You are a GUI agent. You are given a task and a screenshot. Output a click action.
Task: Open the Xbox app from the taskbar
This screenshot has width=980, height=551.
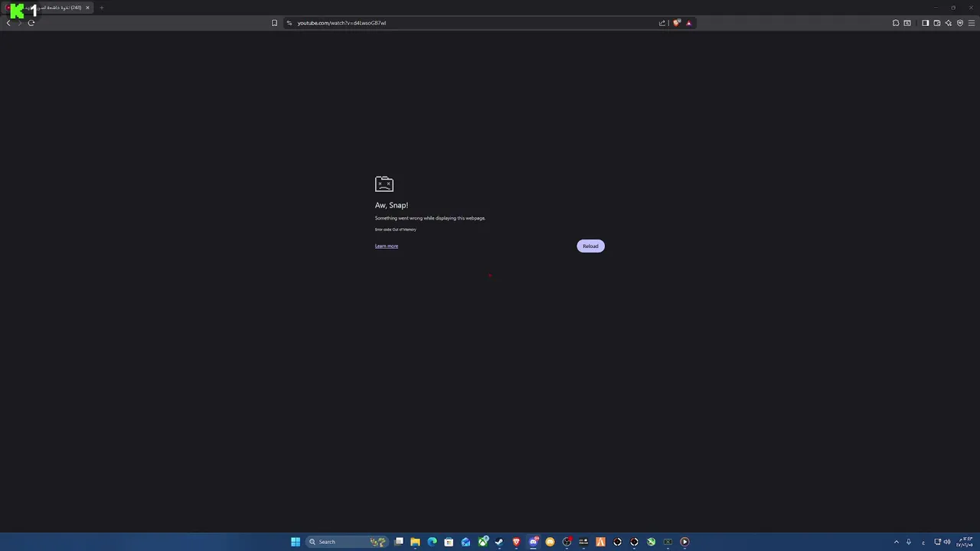pos(483,542)
